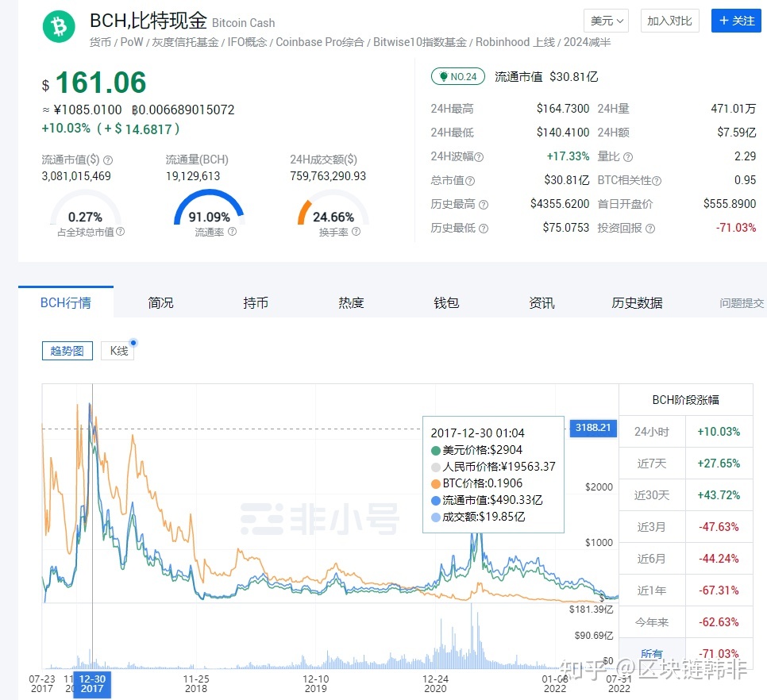Select 近7天 range row

[686, 463]
